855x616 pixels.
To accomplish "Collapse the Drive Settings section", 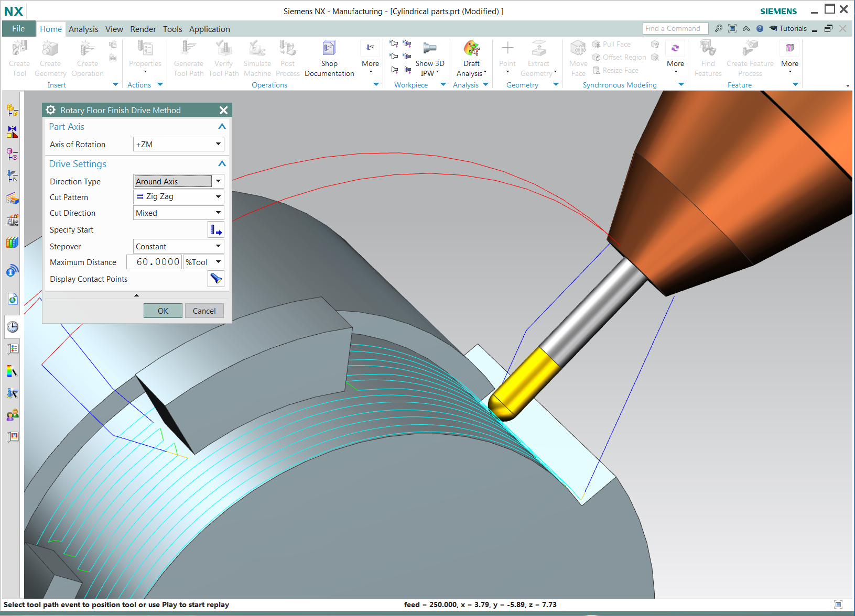I will (x=222, y=164).
